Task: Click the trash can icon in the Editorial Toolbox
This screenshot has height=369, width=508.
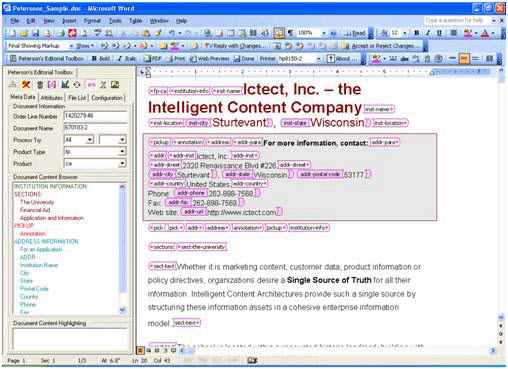Action: tap(40, 85)
